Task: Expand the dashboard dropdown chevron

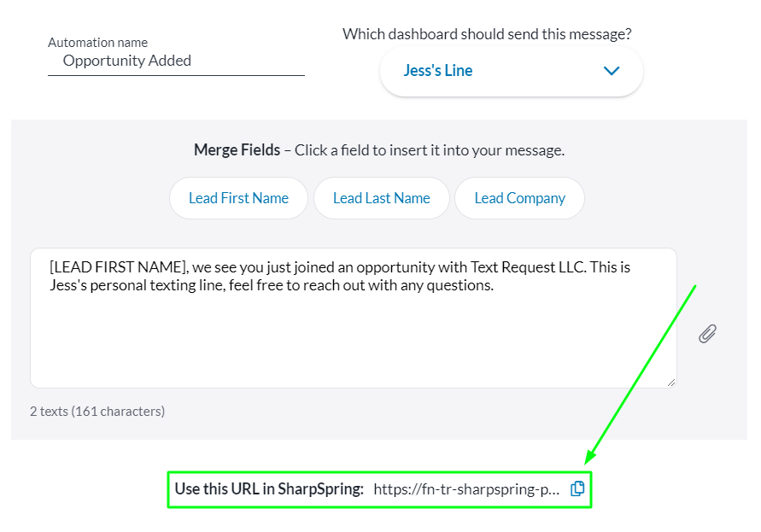Action: coord(612,71)
